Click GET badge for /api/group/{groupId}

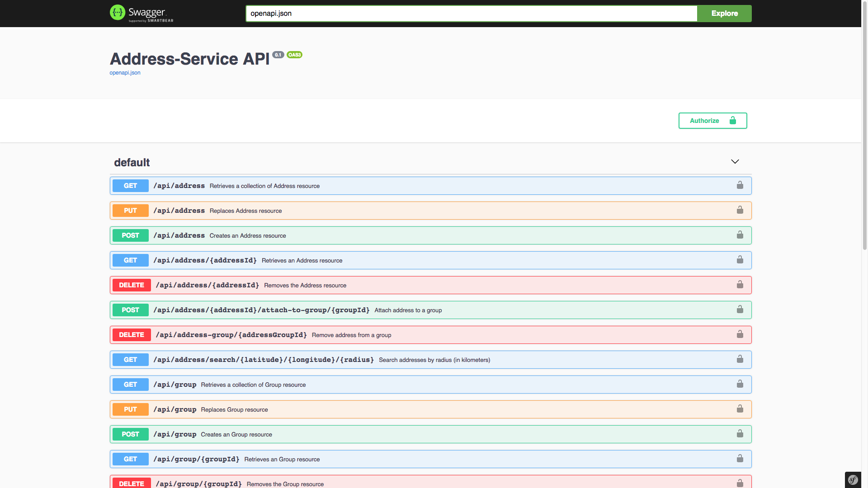coord(130,459)
